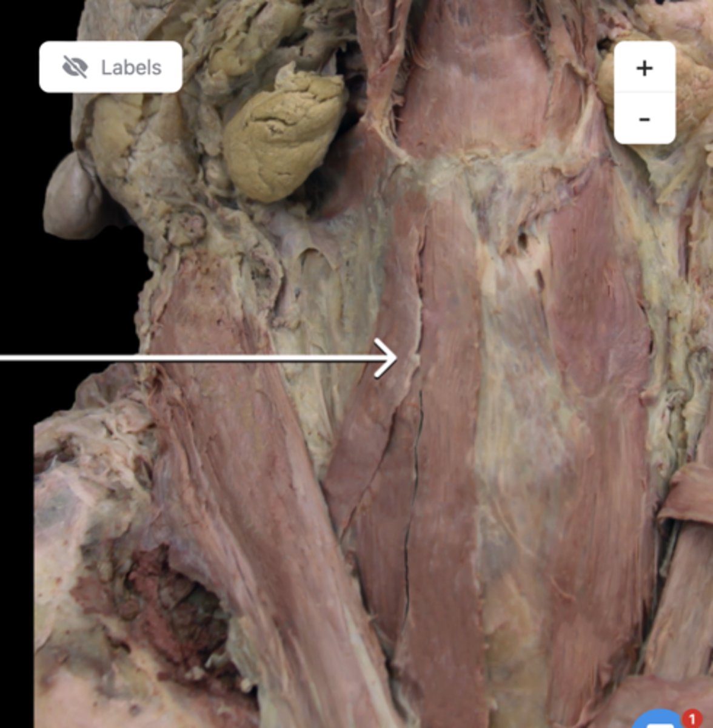Image resolution: width=713 pixels, height=728 pixels.
Task: Zoom out with the minus button
Action: 644,118
